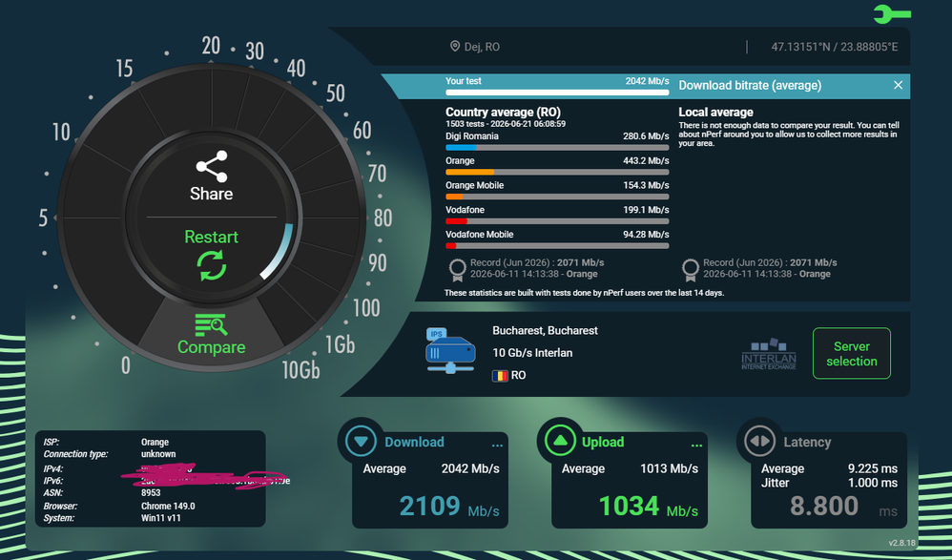Click the Interlan Internet Exchange logo

(x=769, y=354)
